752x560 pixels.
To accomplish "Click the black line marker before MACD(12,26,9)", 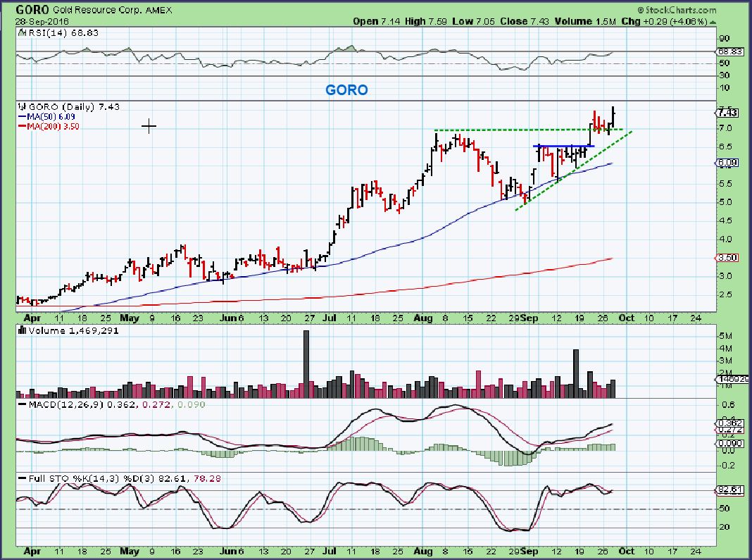I will (x=22, y=404).
